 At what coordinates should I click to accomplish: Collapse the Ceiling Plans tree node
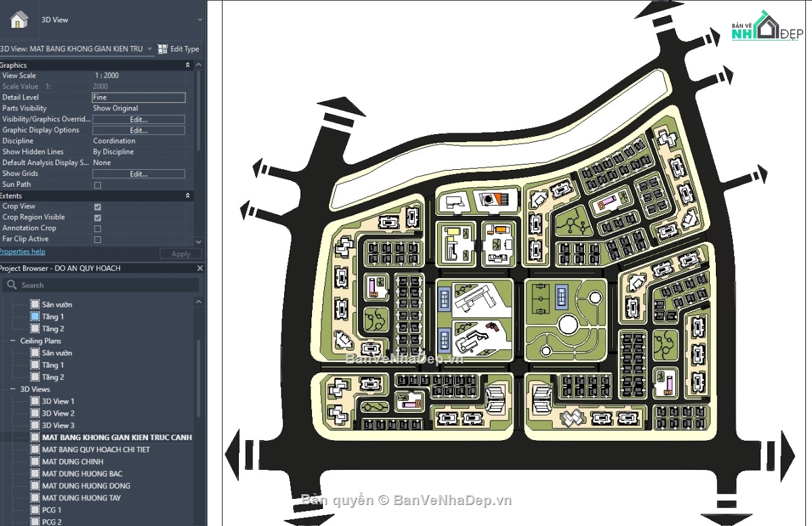click(14, 341)
